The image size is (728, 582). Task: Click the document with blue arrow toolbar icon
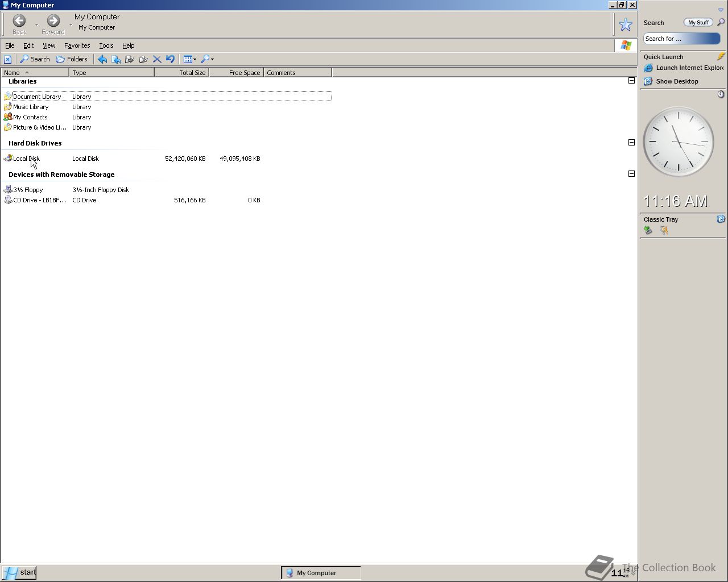pyautogui.click(x=116, y=59)
